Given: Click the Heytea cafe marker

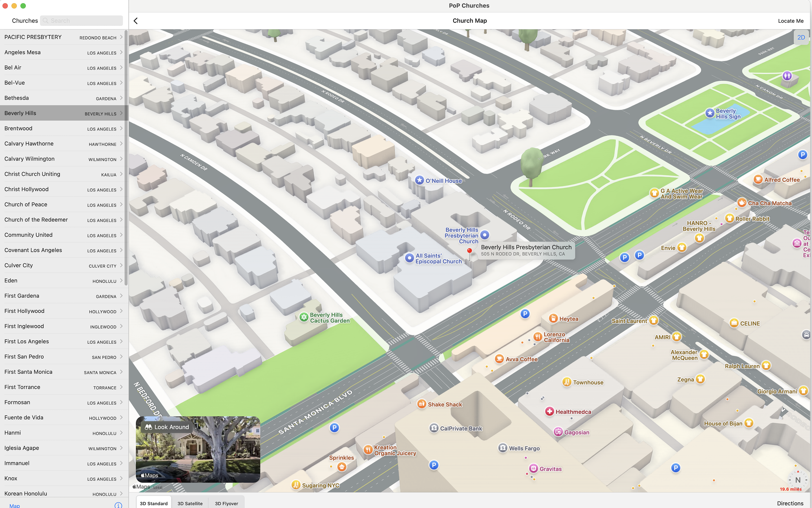Looking at the screenshot, I should coord(553,319).
